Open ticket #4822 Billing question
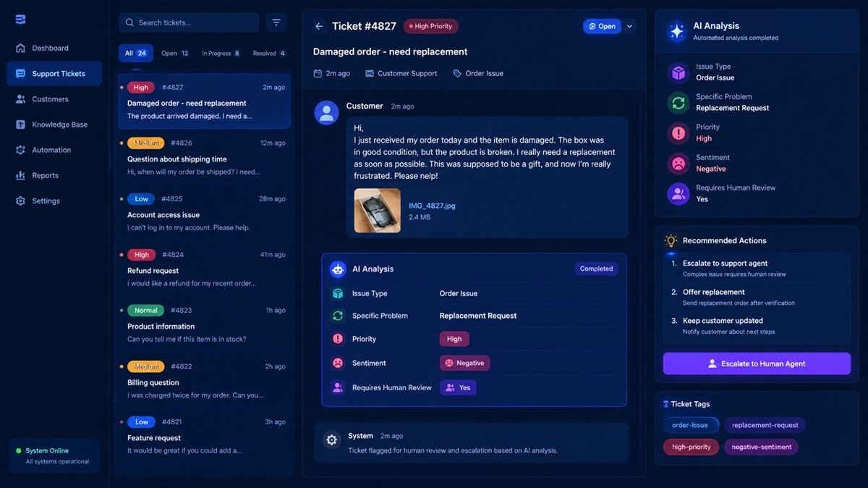Screen dimensions: 868x488 (205, 380)
